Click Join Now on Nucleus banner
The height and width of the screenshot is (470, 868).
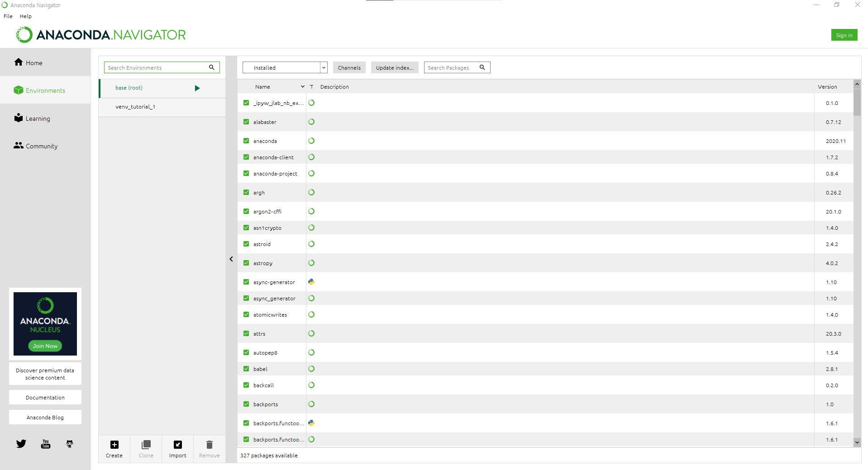[x=45, y=346]
